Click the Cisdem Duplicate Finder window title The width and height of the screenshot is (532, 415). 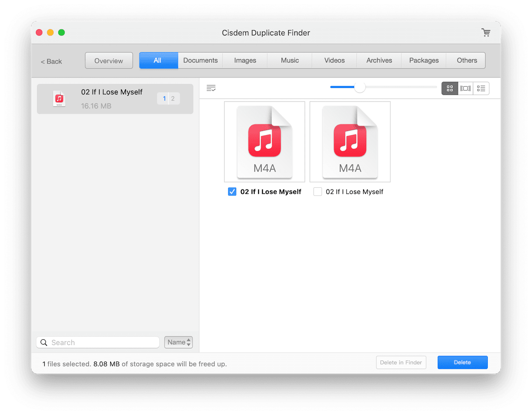pyautogui.click(x=266, y=33)
